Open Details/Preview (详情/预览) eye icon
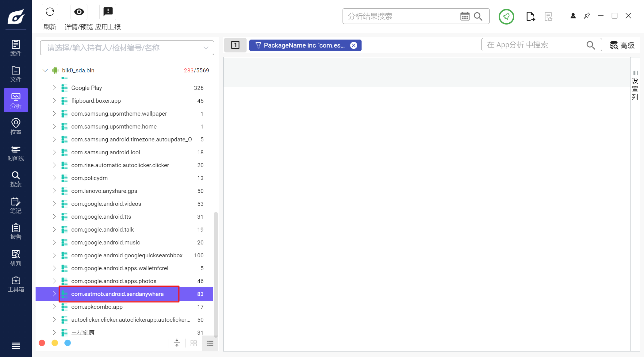Image resolution: width=644 pixels, height=357 pixels. (79, 12)
